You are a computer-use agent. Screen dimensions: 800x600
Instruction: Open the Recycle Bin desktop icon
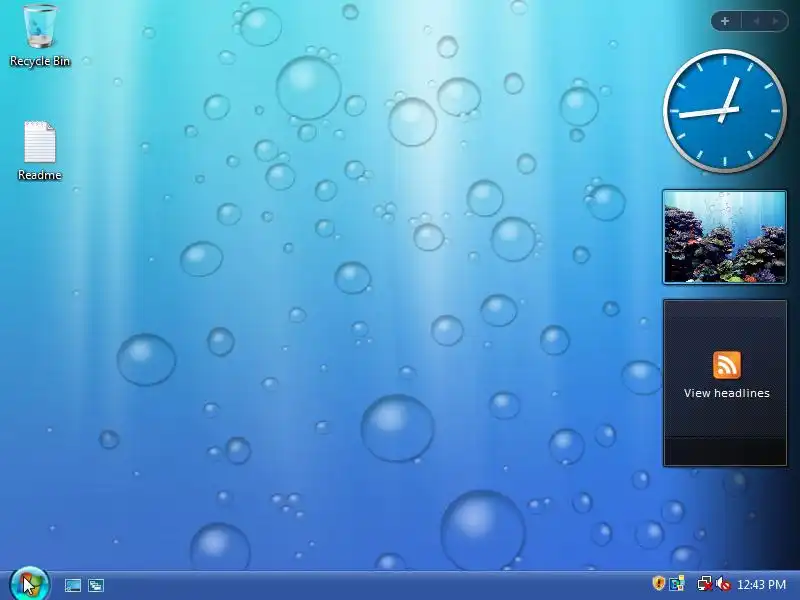[40, 35]
